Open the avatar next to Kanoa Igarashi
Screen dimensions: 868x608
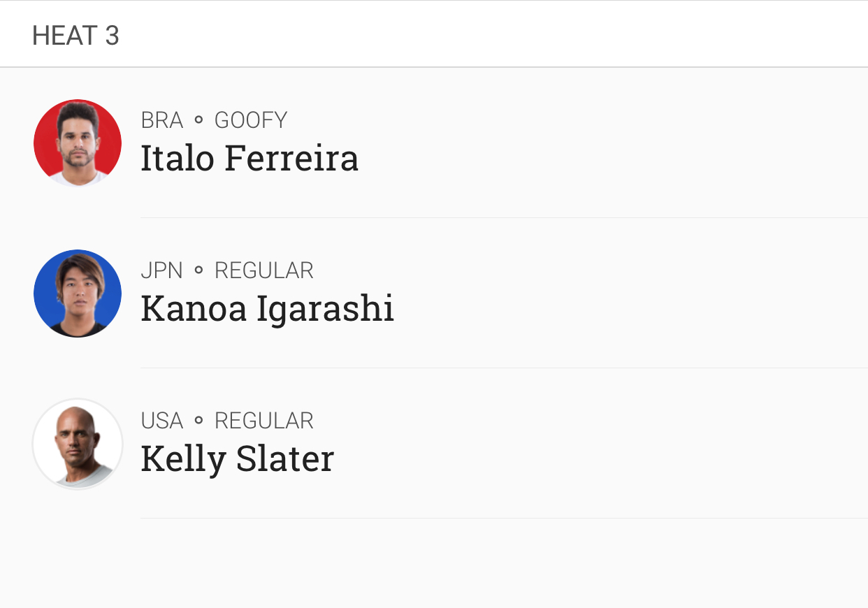(x=78, y=294)
